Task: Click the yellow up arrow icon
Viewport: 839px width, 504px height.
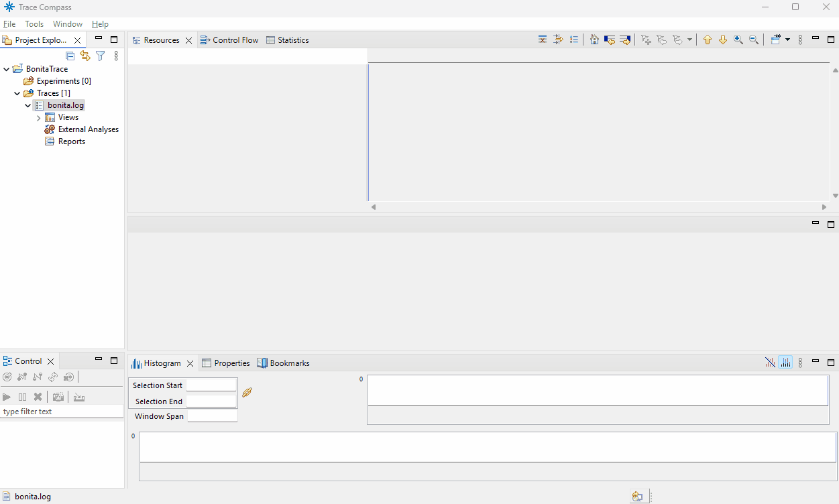Action: (x=708, y=40)
